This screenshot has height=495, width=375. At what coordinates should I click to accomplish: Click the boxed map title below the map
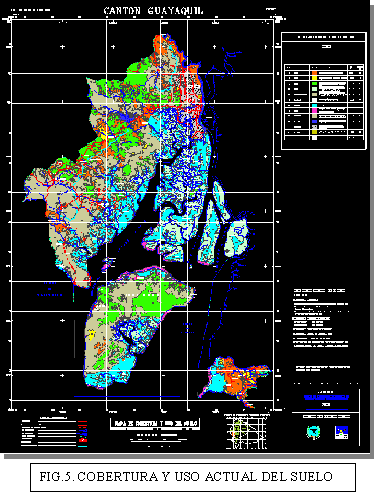point(155,423)
